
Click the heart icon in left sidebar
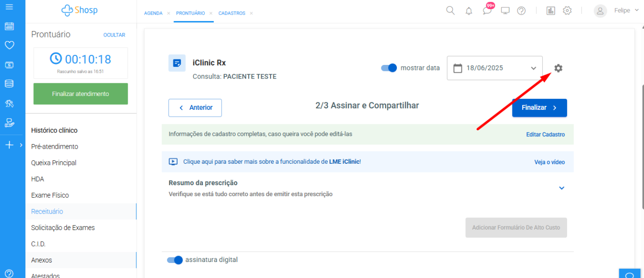9,45
